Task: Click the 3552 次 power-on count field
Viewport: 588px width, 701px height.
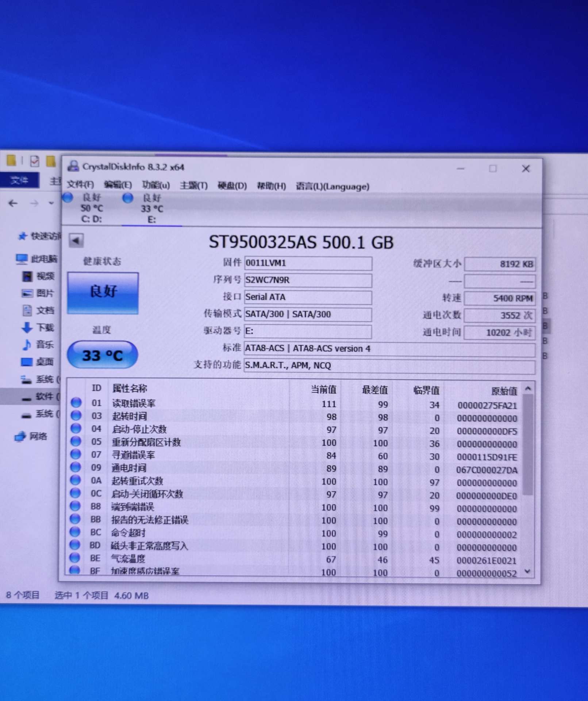Action: pos(500,315)
